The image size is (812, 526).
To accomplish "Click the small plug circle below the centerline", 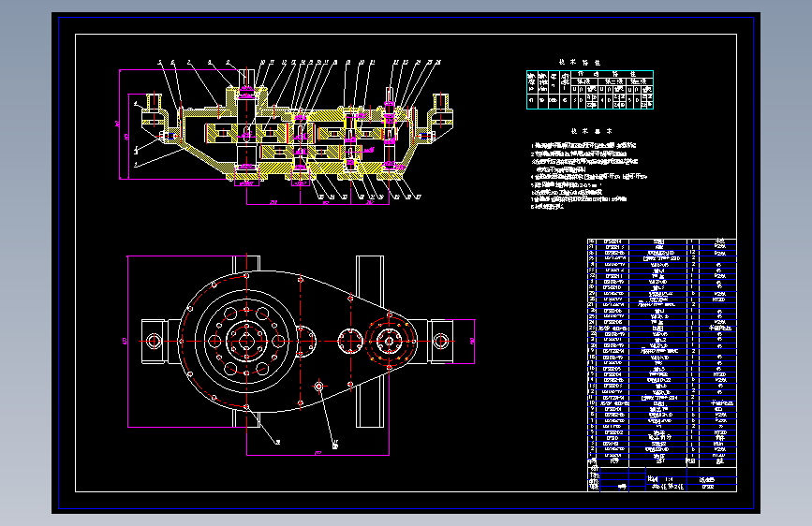I will [318, 387].
